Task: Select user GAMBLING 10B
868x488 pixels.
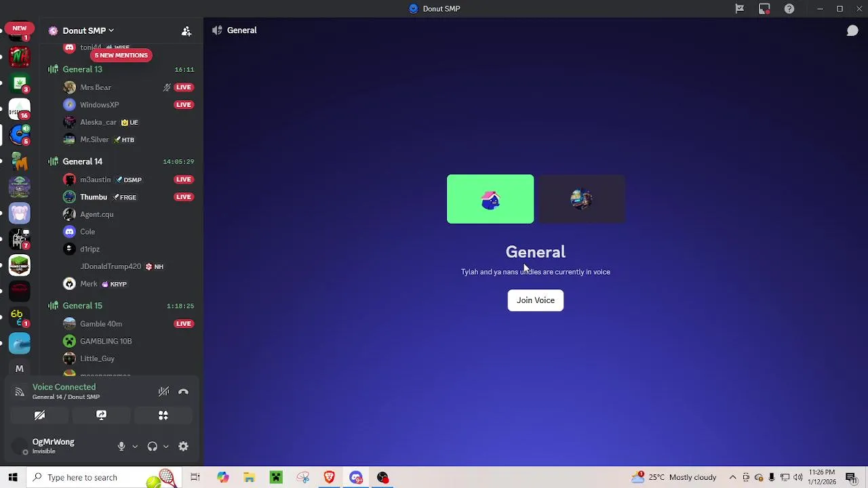Action: tap(106, 341)
